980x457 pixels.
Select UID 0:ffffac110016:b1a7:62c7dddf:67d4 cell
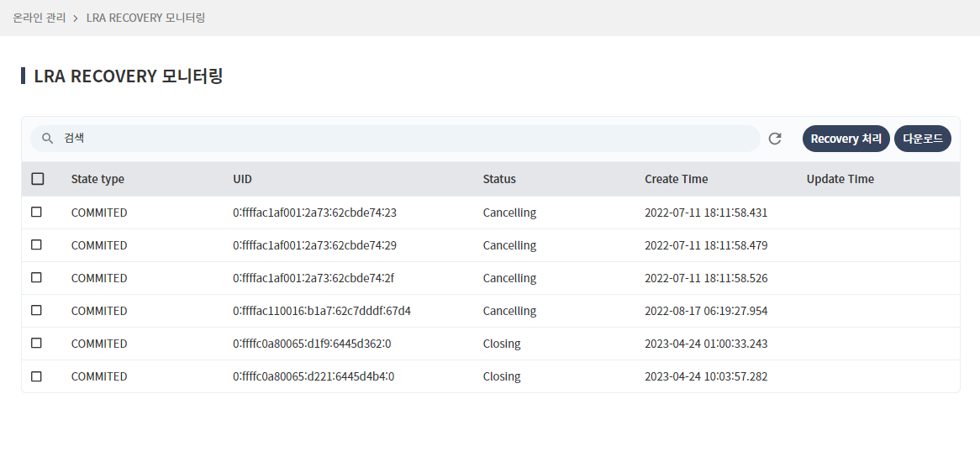point(321,311)
